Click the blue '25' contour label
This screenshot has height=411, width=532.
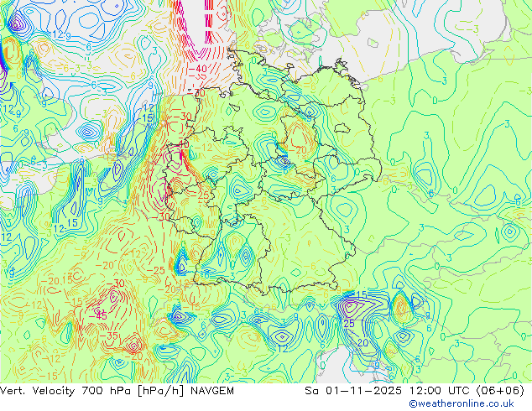pyautogui.click(x=349, y=324)
